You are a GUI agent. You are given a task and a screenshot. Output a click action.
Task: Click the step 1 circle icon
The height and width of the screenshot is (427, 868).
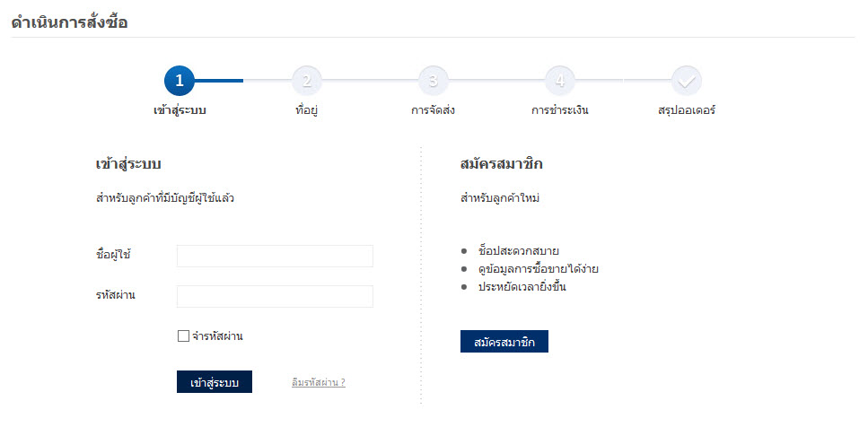coord(180,81)
